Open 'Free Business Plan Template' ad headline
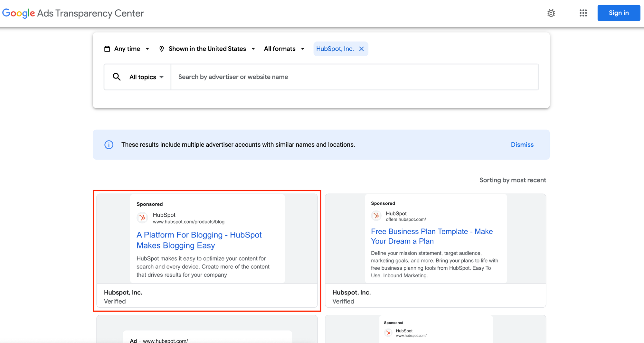 point(432,236)
